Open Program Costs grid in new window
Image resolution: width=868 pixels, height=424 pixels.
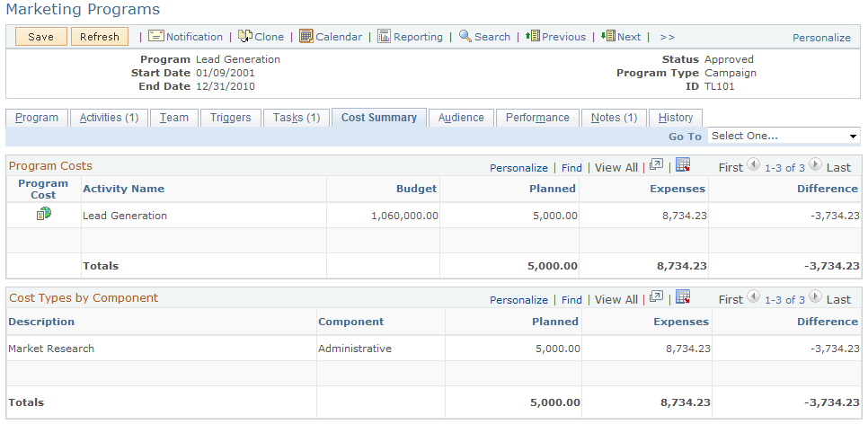(x=656, y=166)
